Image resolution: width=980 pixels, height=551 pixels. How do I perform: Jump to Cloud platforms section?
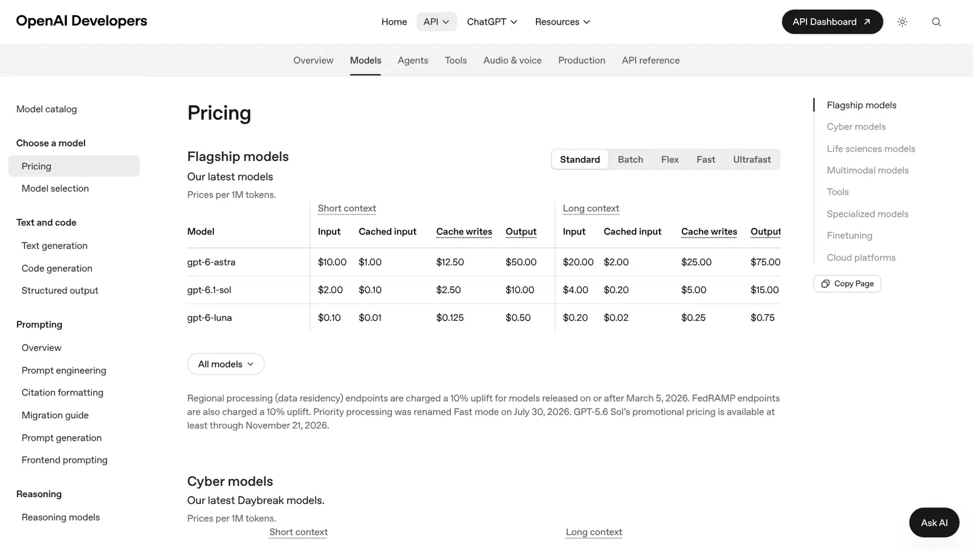861,258
